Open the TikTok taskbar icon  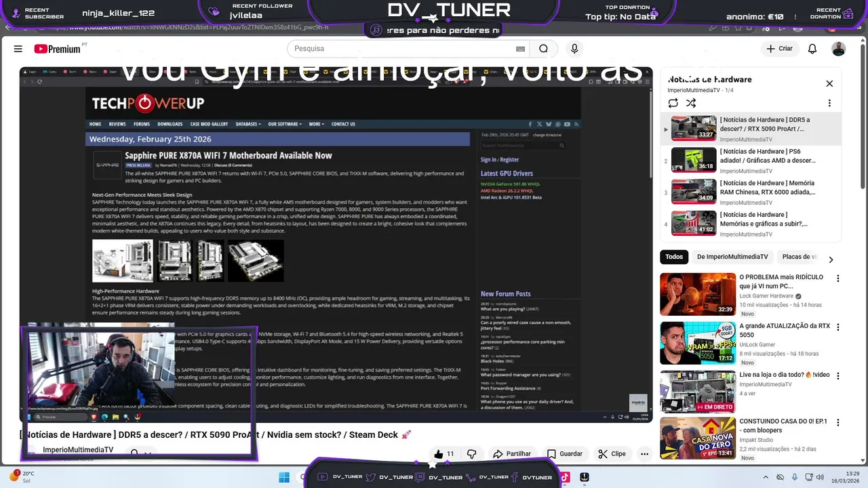(566, 477)
